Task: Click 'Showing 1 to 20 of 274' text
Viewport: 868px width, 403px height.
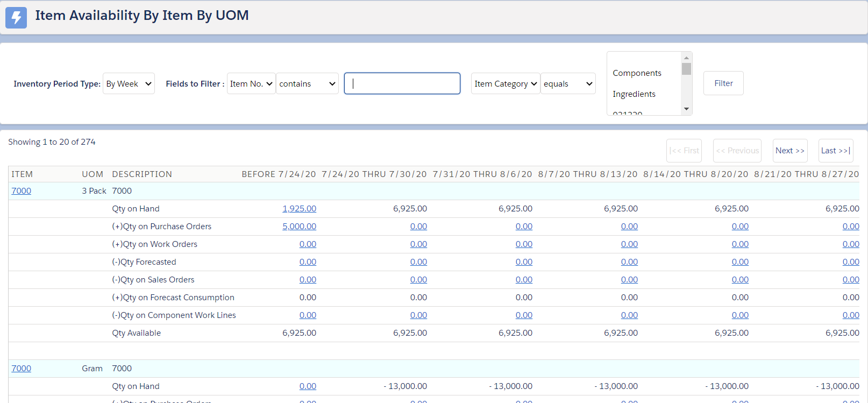Action: click(52, 142)
